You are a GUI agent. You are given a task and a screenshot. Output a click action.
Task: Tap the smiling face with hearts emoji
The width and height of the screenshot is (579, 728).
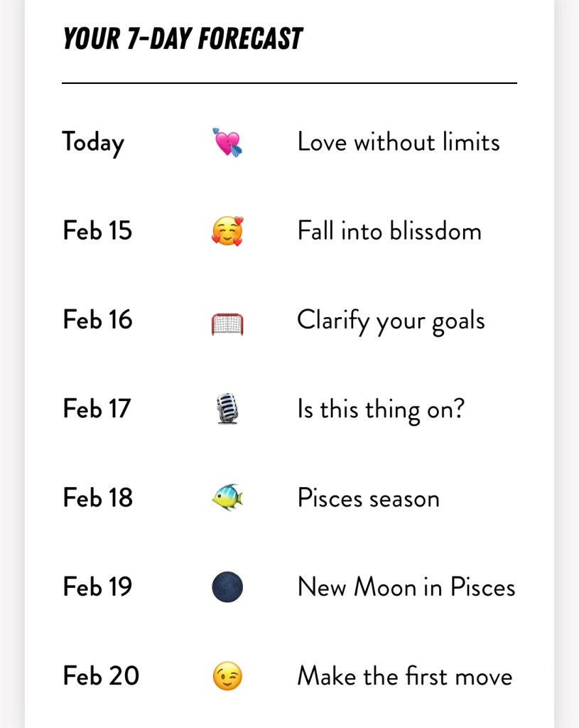(227, 232)
